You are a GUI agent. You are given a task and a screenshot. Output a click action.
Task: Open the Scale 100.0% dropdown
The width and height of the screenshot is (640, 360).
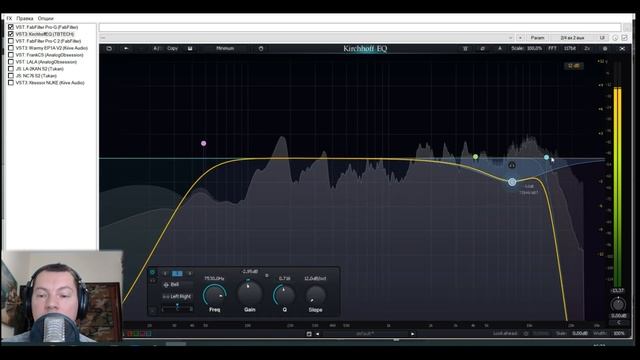click(x=527, y=48)
